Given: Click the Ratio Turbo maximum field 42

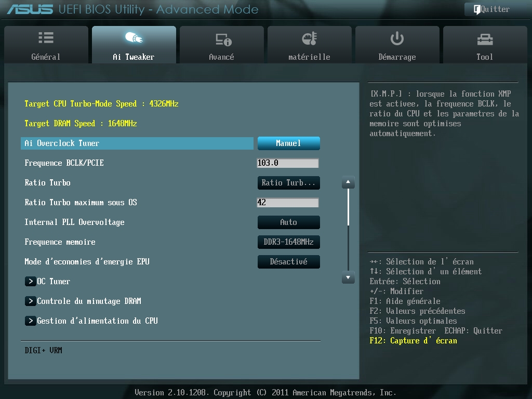Looking at the screenshot, I should (287, 203).
